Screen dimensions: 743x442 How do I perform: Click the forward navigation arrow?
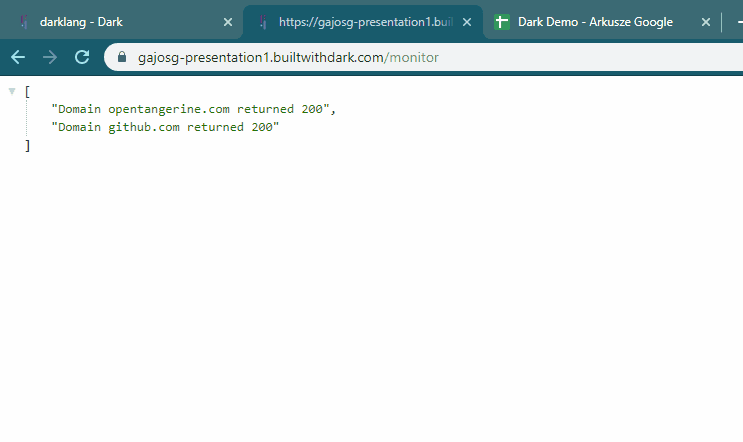[x=50, y=57]
